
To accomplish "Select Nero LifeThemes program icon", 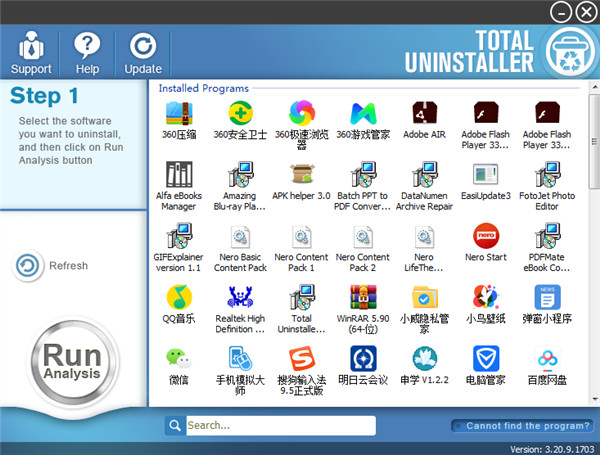I will click(x=424, y=236).
